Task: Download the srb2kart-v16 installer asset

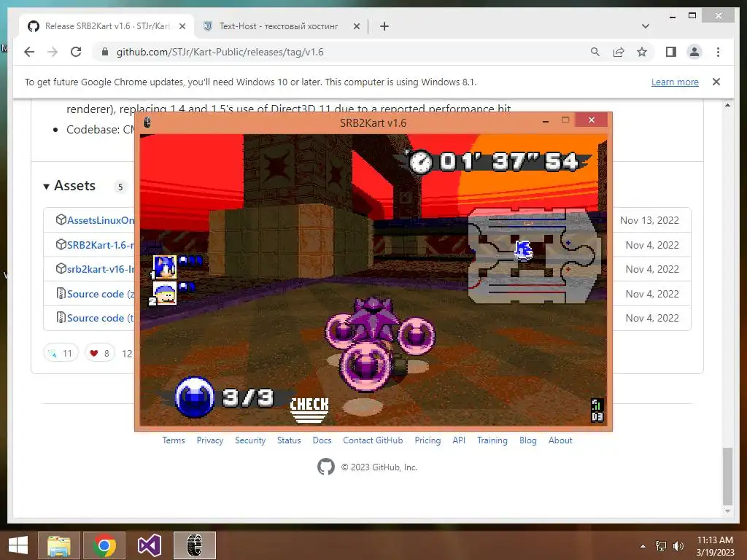Action: coord(101,269)
